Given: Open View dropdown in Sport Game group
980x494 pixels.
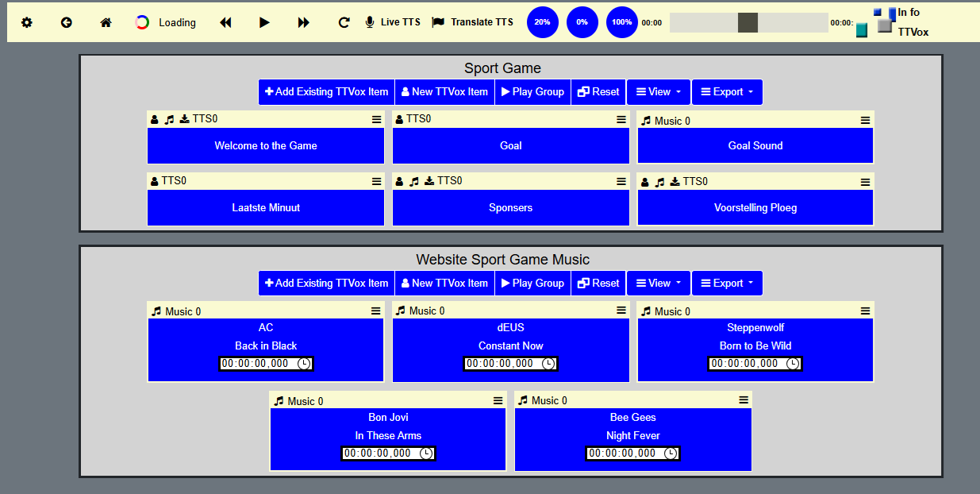Looking at the screenshot, I should coord(659,92).
